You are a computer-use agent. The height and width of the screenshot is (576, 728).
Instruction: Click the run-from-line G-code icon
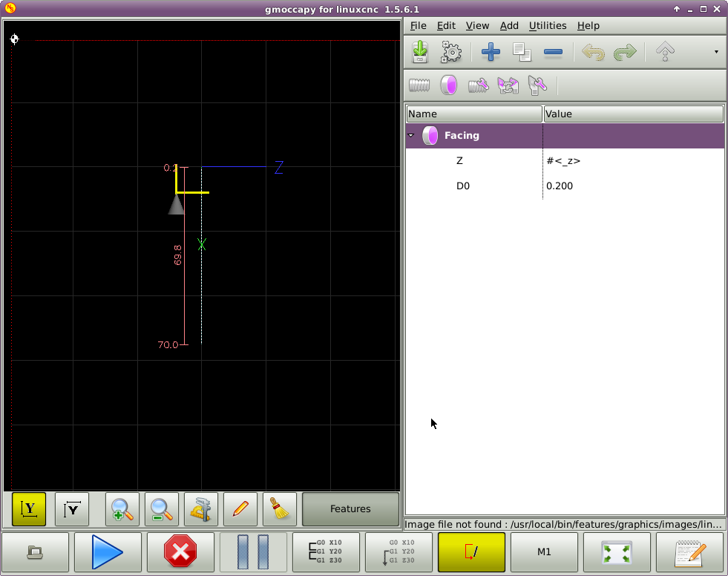tap(399, 552)
